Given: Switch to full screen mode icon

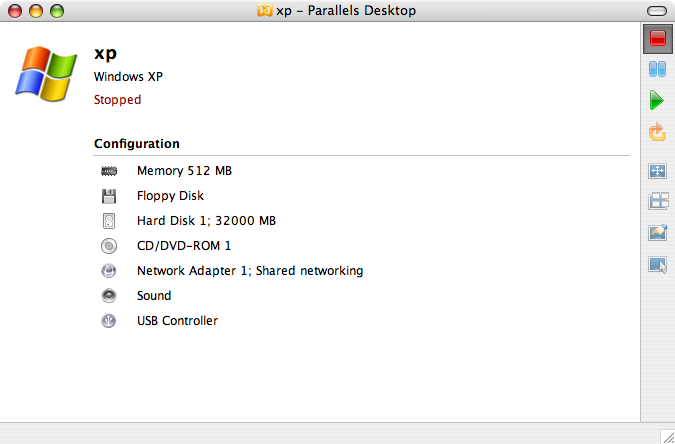Looking at the screenshot, I should (x=657, y=171).
